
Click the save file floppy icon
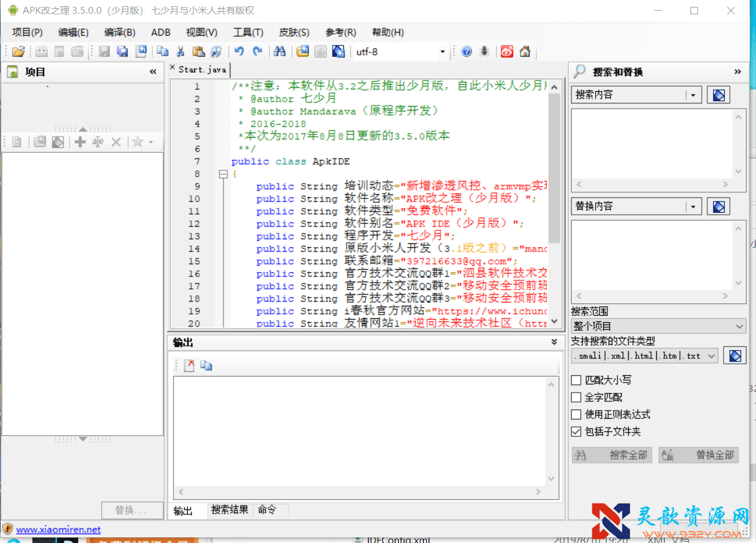(x=104, y=52)
